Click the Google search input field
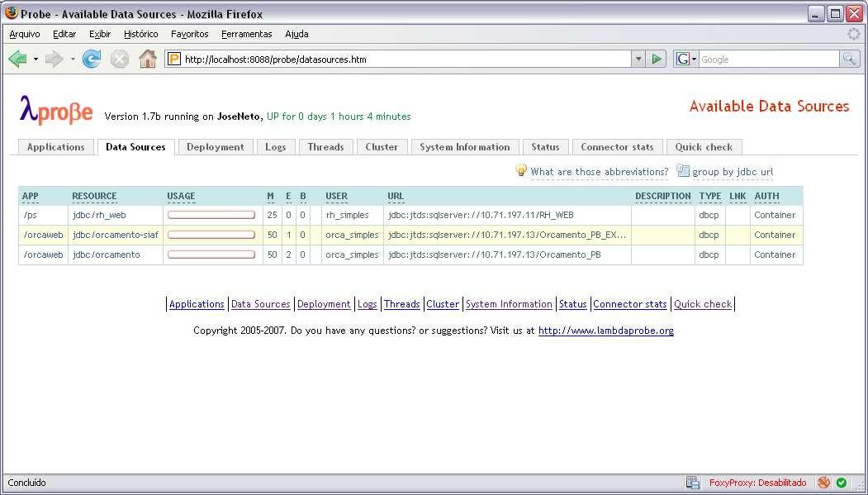Image resolution: width=868 pixels, height=495 pixels. pyautogui.click(x=768, y=59)
